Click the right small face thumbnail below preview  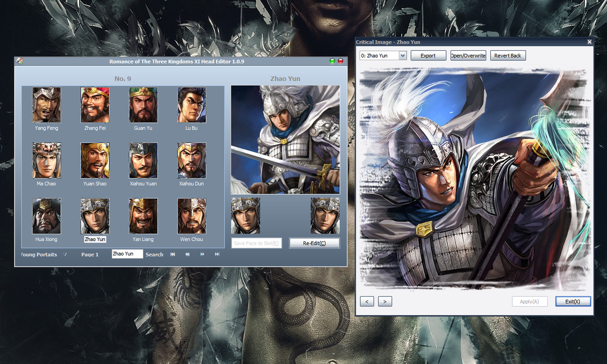tap(325, 216)
